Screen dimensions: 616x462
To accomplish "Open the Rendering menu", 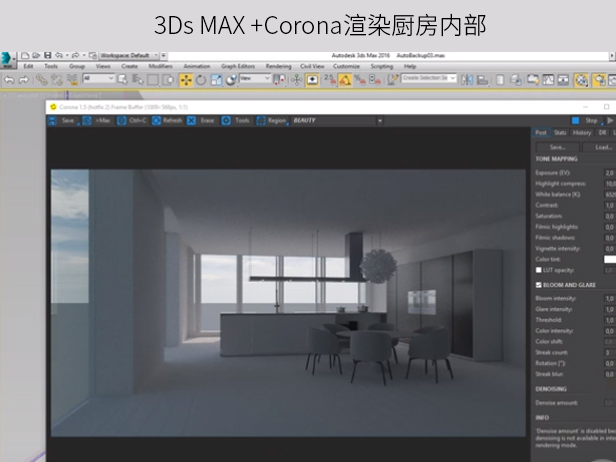I will (279, 66).
